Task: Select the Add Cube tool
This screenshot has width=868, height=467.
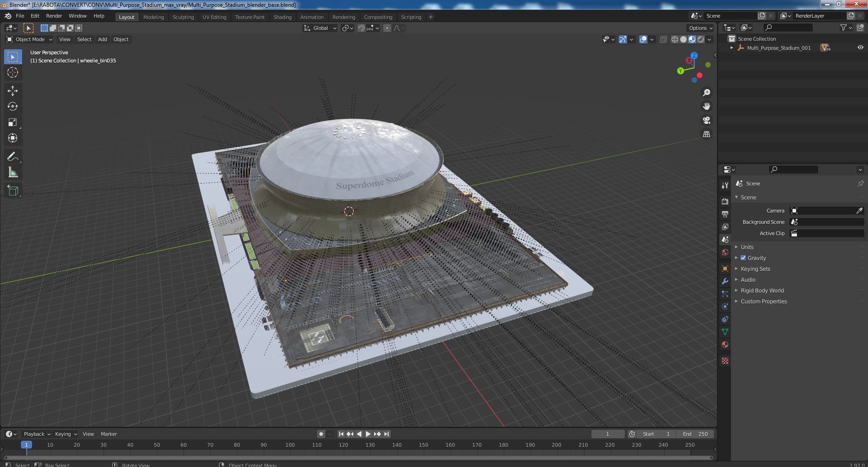Action: pos(13,191)
